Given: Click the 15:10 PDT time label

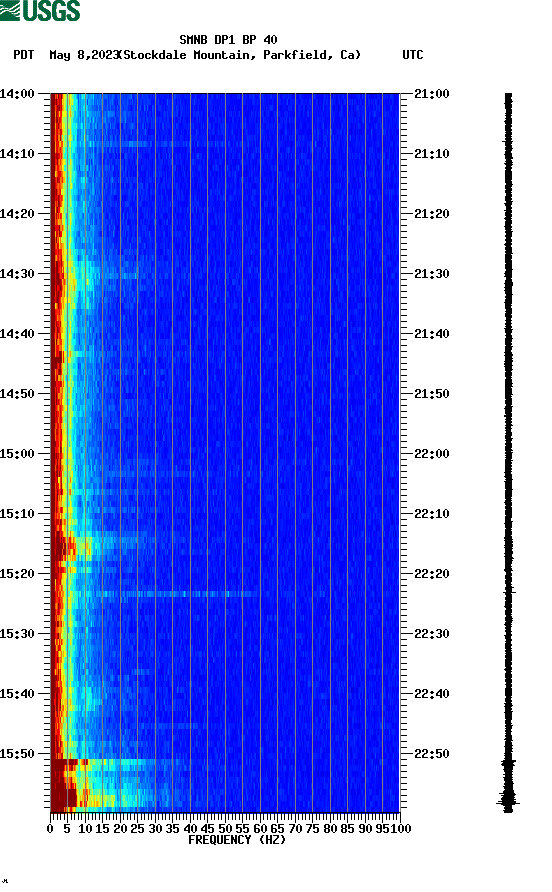Looking at the screenshot, I should click(17, 514).
